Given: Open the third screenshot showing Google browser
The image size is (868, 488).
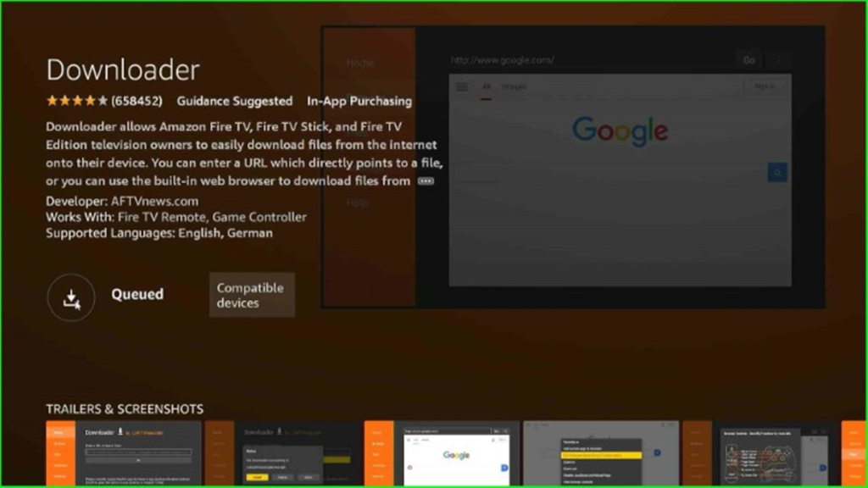Looking at the screenshot, I should (442, 453).
